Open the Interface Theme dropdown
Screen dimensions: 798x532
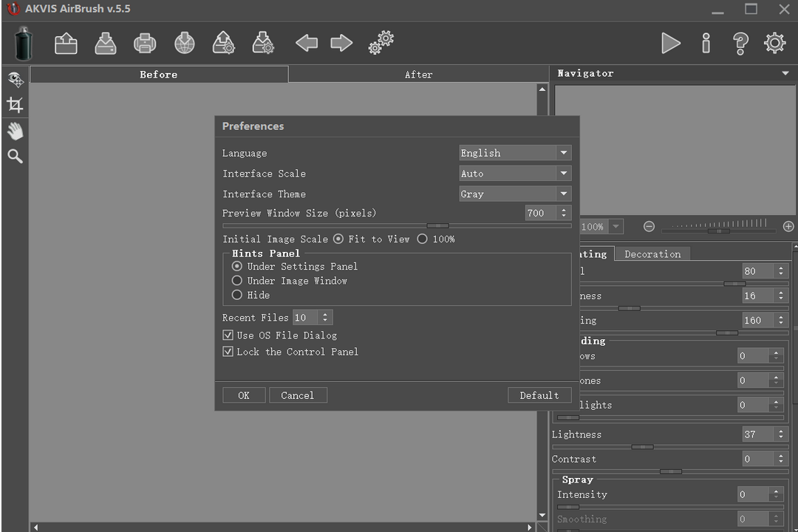coord(515,194)
